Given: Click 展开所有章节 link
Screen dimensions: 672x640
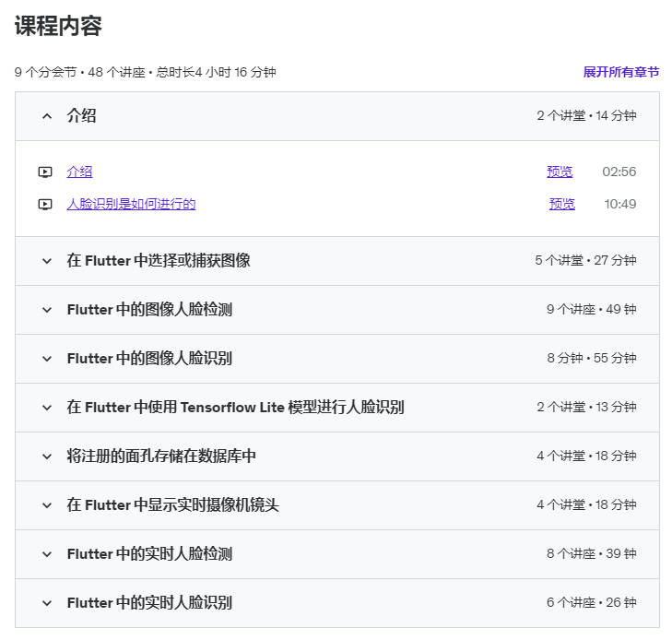Looking at the screenshot, I should 621,72.
